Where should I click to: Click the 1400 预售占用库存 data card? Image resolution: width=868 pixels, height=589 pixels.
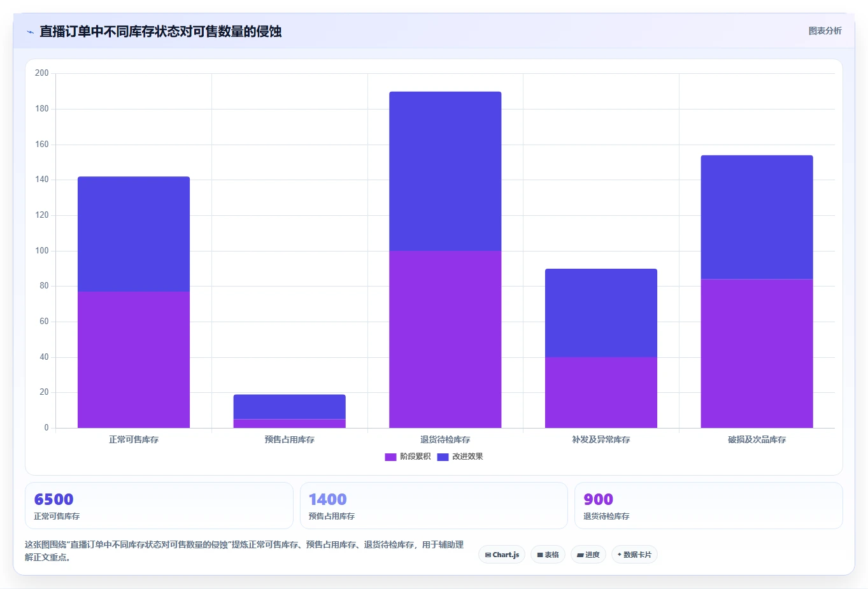point(434,506)
